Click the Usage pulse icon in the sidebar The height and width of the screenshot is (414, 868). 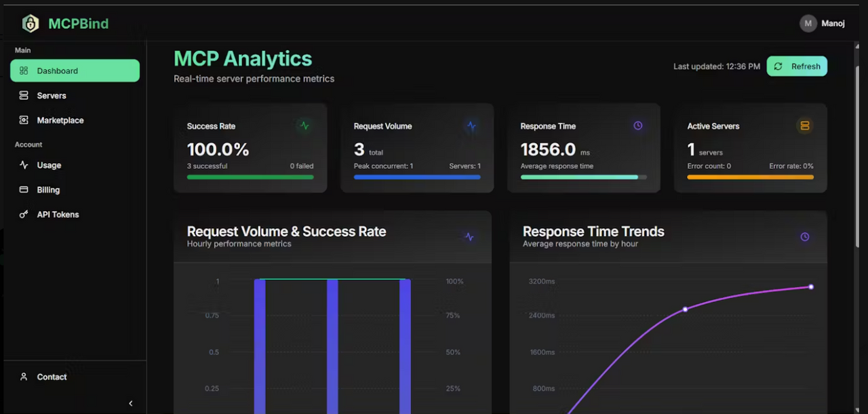click(x=24, y=165)
